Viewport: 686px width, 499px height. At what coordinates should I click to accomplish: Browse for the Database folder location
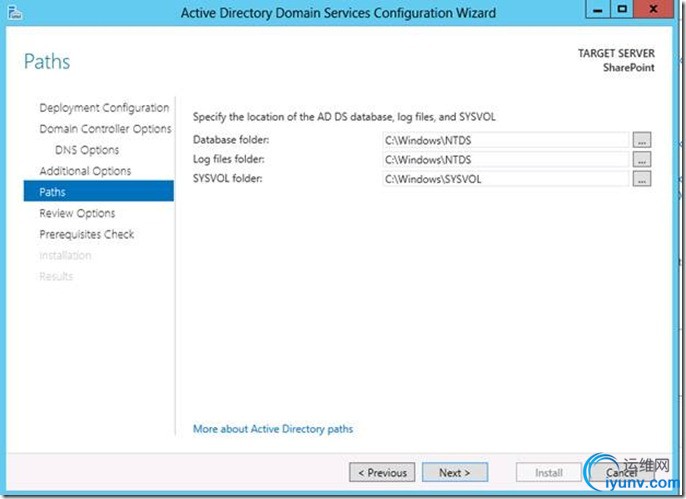641,140
